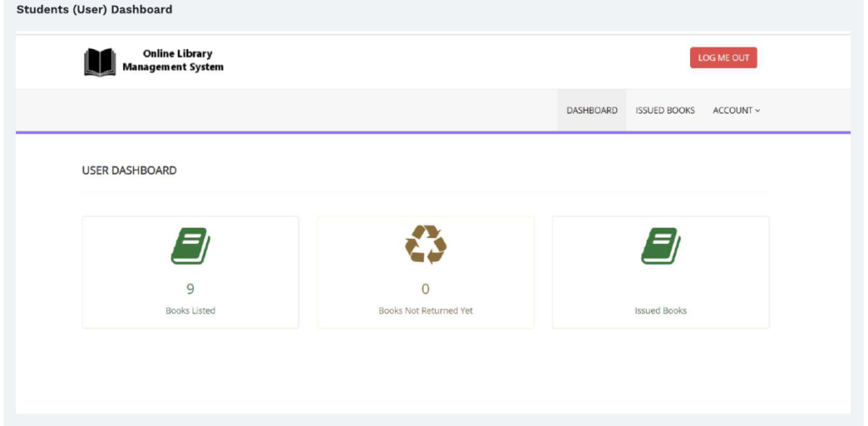
Task: Click the Books Not Returned Yet label
Action: click(426, 311)
